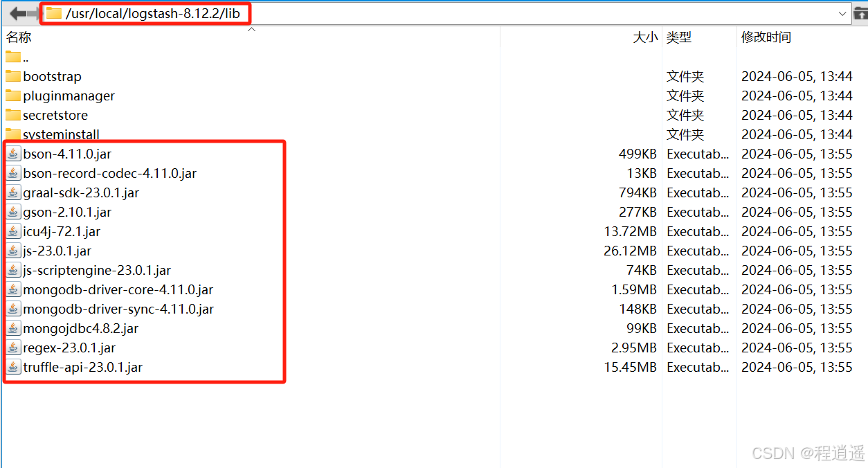Select file name graal-sdk-23.0.1.jar

pos(81,192)
